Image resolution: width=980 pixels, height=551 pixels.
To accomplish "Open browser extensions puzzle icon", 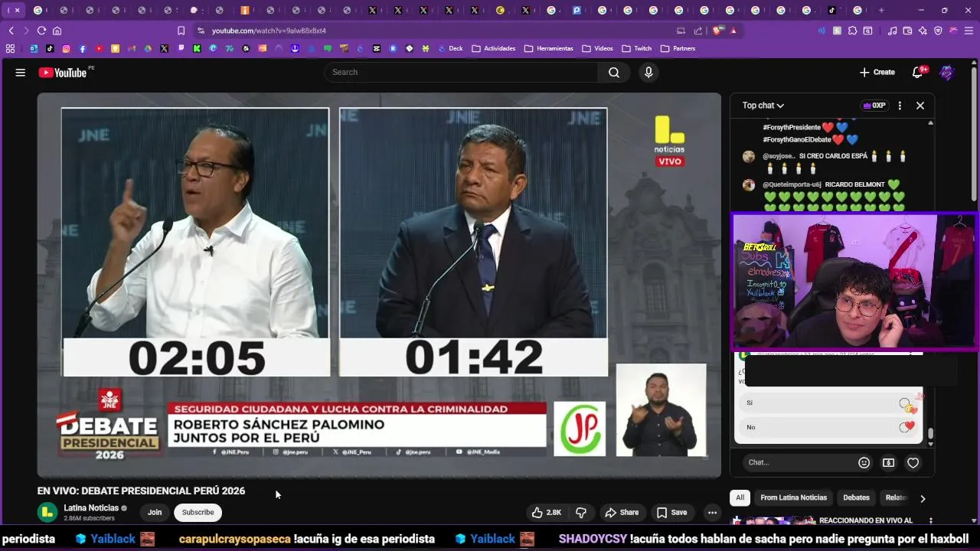I will (852, 31).
